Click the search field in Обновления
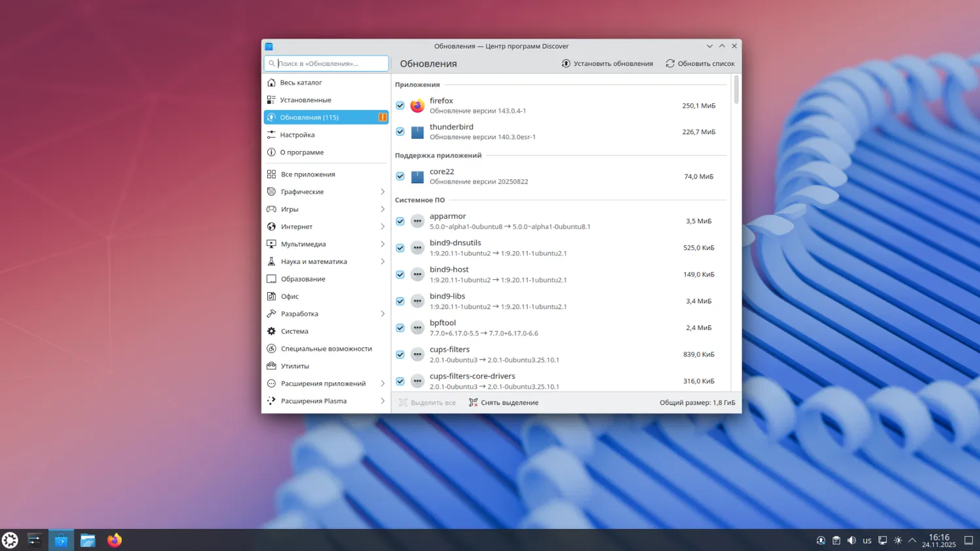 pos(326,63)
